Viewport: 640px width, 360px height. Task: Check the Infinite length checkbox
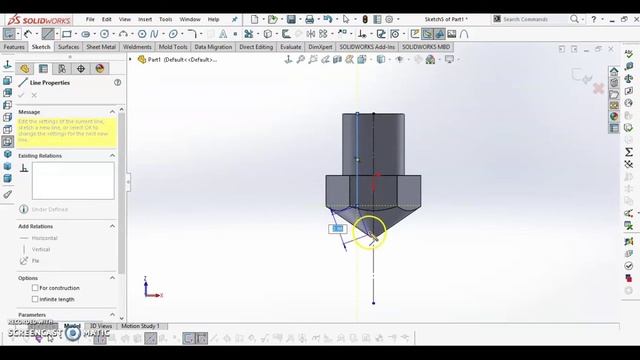click(x=35, y=299)
